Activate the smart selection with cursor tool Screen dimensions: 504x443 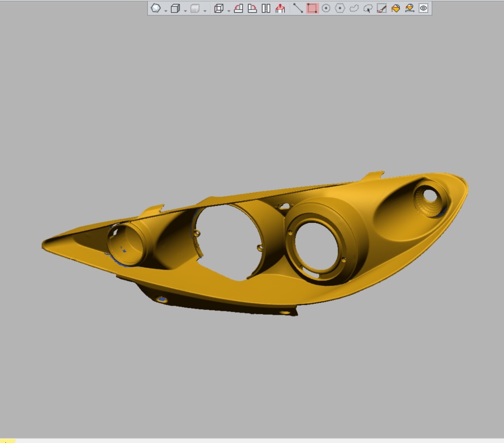[x=368, y=8]
